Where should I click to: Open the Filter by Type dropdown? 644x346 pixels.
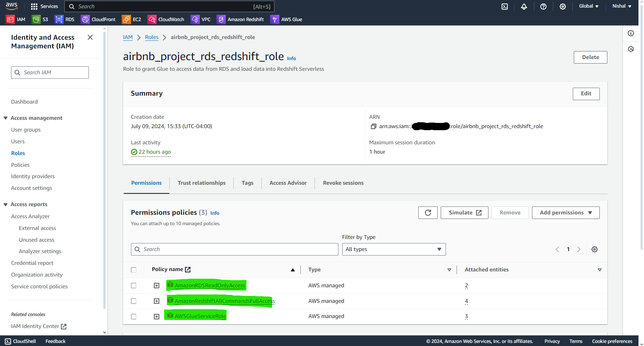[x=394, y=249]
